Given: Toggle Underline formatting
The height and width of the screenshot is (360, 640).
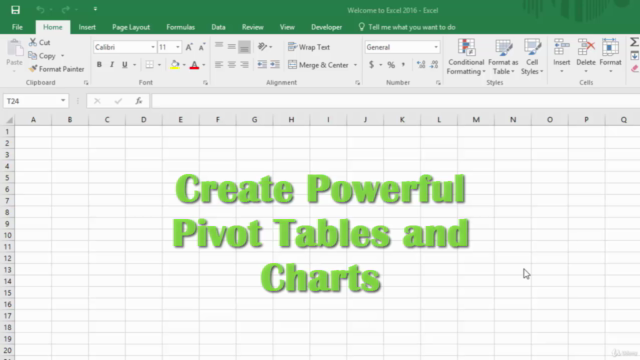Looking at the screenshot, I should click(124, 64).
